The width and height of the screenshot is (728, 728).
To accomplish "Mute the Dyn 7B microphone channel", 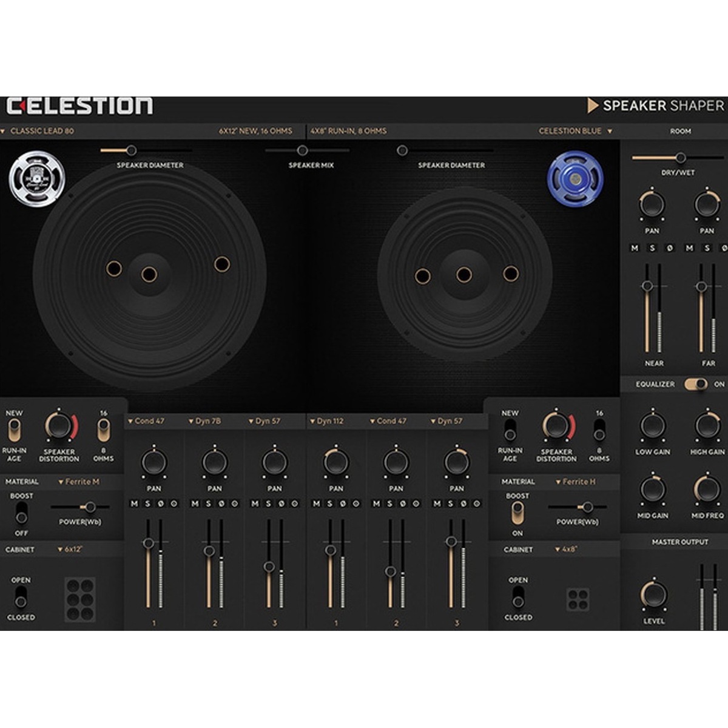I will pyautogui.click(x=195, y=504).
